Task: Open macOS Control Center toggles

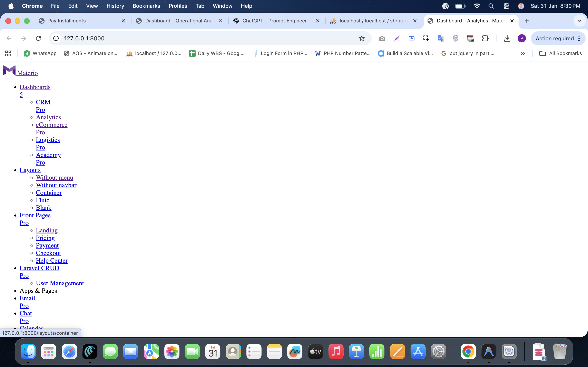Action: click(x=506, y=6)
